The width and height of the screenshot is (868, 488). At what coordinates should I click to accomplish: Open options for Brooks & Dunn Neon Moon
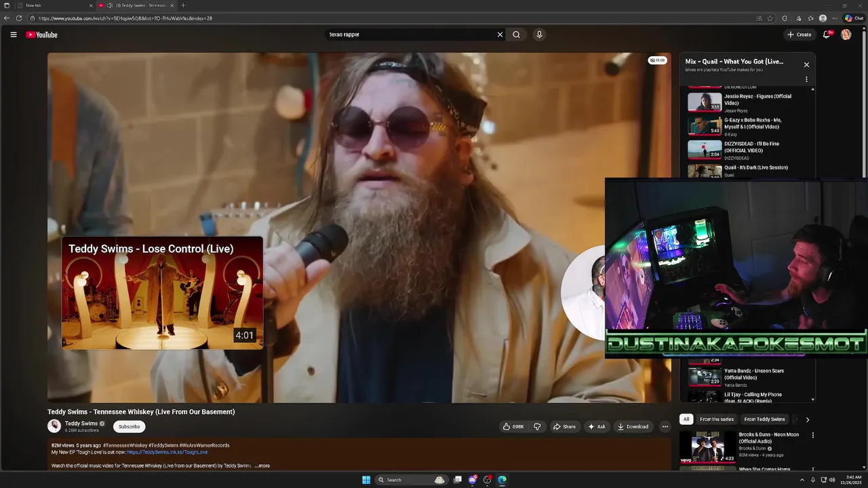pos(812,435)
